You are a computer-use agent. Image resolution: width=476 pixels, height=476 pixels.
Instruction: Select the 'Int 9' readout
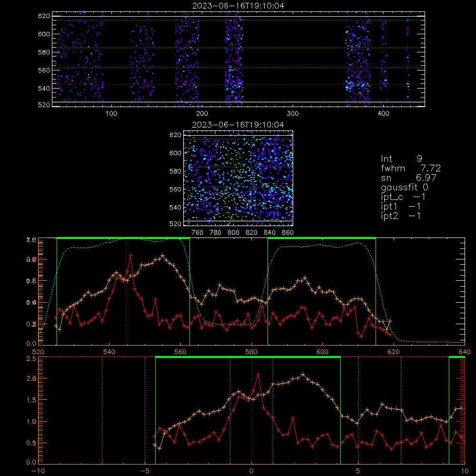[401, 159]
